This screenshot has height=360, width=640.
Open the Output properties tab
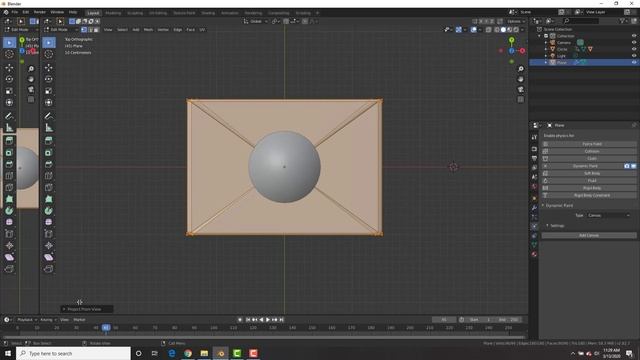[x=534, y=158]
